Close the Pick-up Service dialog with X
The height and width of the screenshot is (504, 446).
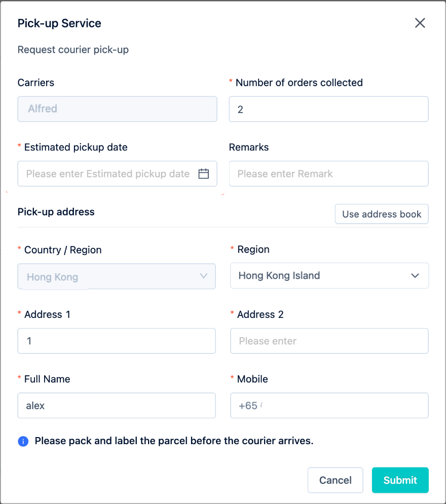420,23
